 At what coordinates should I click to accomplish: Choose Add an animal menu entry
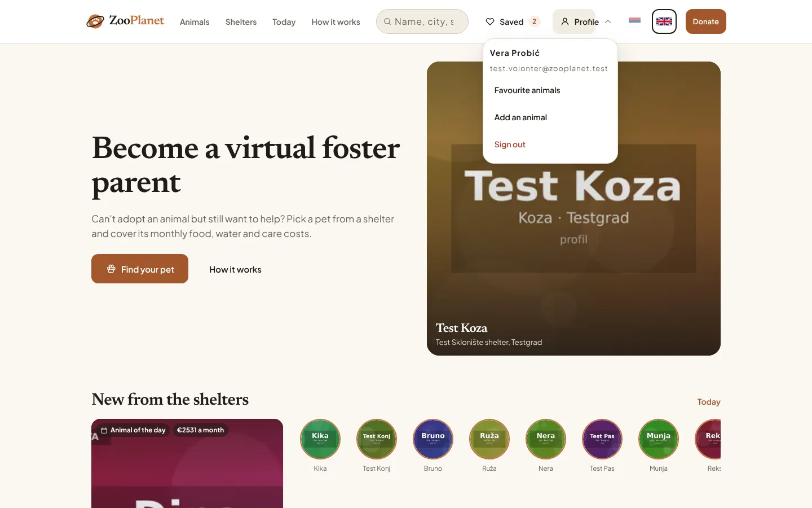[x=550, y=117]
